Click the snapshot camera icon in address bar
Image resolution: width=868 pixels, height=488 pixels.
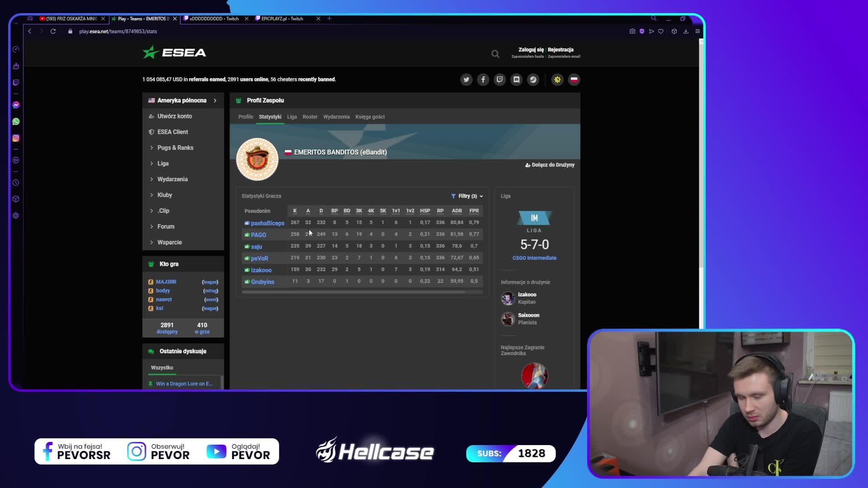632,31
